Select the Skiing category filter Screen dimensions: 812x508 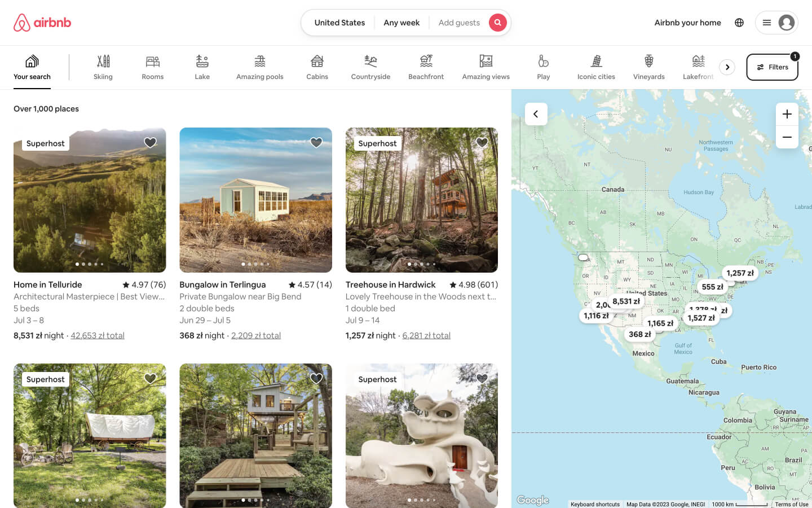tap(103, 66)
